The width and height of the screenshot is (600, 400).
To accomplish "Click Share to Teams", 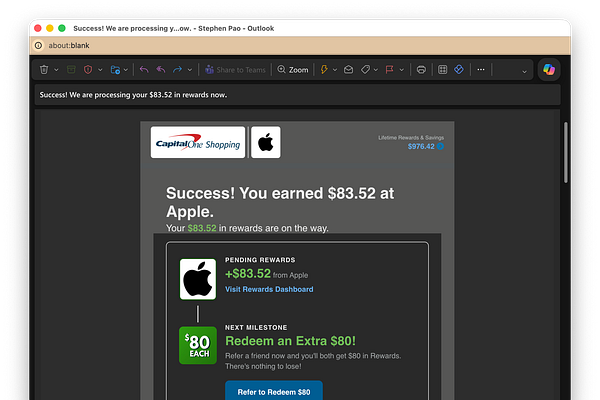I will click(235, 70).
